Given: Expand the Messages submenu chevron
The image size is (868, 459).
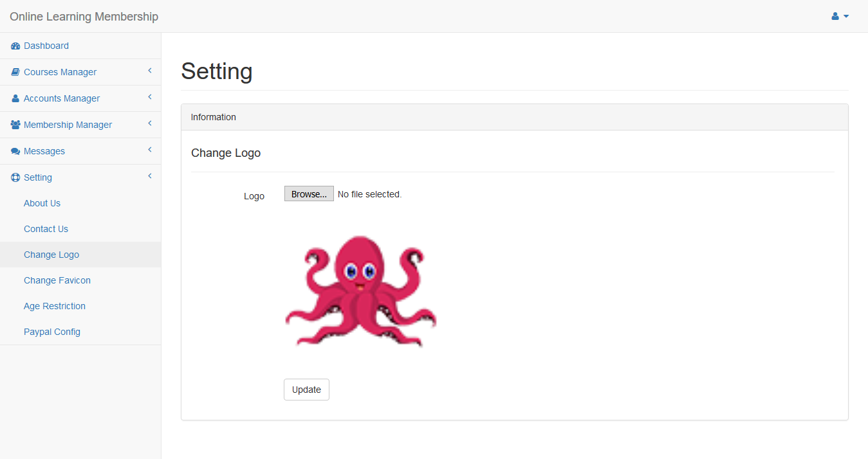Looking at the screenshot, I should 149,150.
